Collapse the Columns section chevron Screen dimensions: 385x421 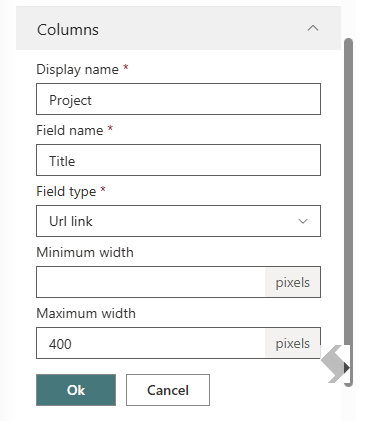(x=313, y=29)
